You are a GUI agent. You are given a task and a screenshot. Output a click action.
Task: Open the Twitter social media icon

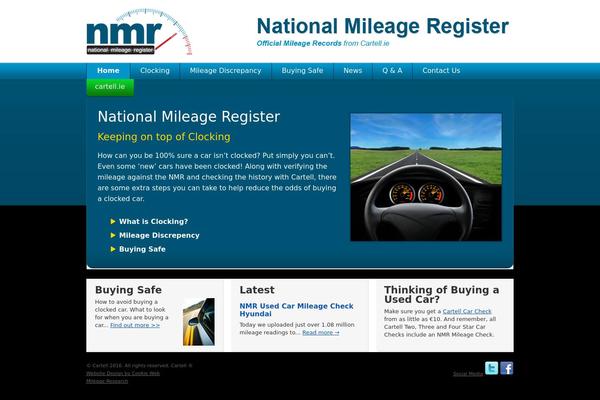coord(491,368)
